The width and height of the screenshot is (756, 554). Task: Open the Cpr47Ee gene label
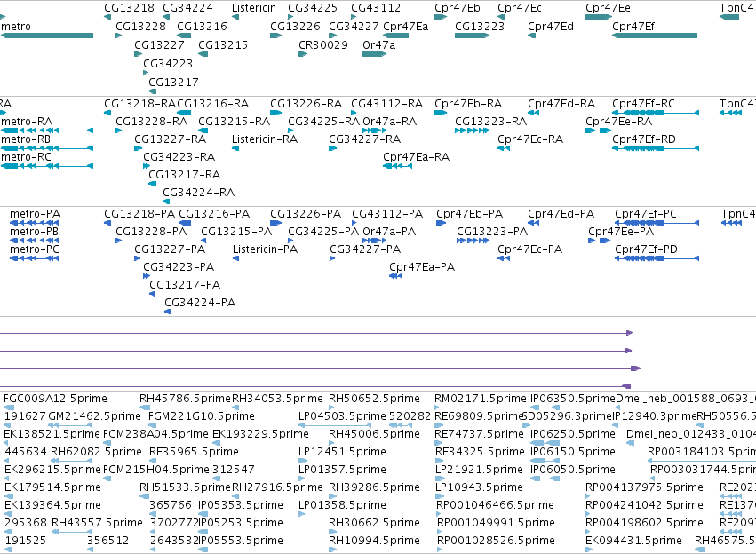(x=608, y=8)
